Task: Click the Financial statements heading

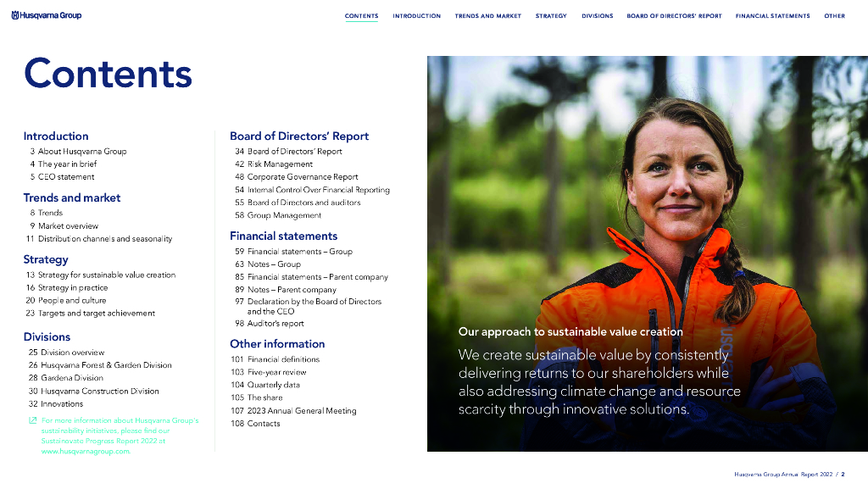Action: pos(284,236)
